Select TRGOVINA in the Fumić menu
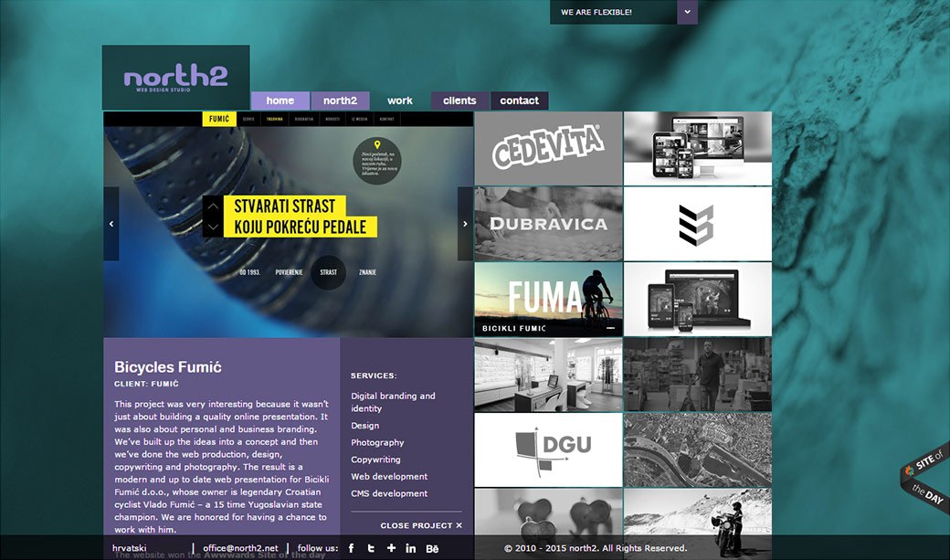950x560 pixels. 274,118
